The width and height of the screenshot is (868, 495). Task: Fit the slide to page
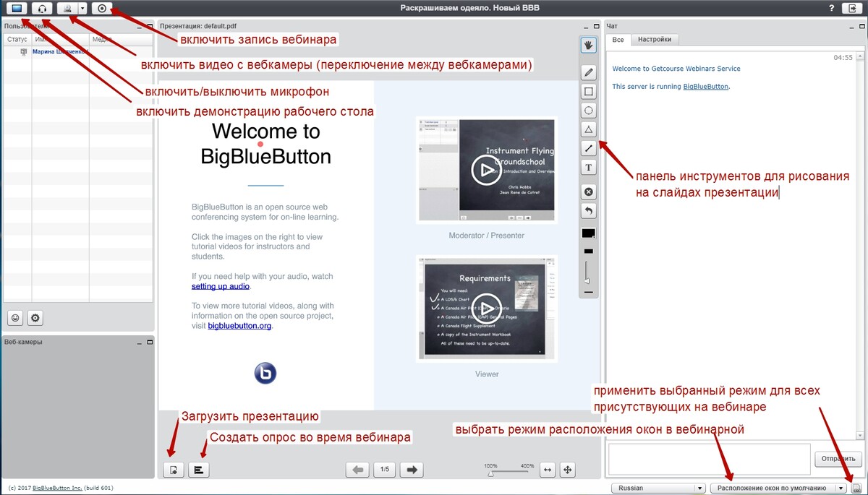coord(568,470)
